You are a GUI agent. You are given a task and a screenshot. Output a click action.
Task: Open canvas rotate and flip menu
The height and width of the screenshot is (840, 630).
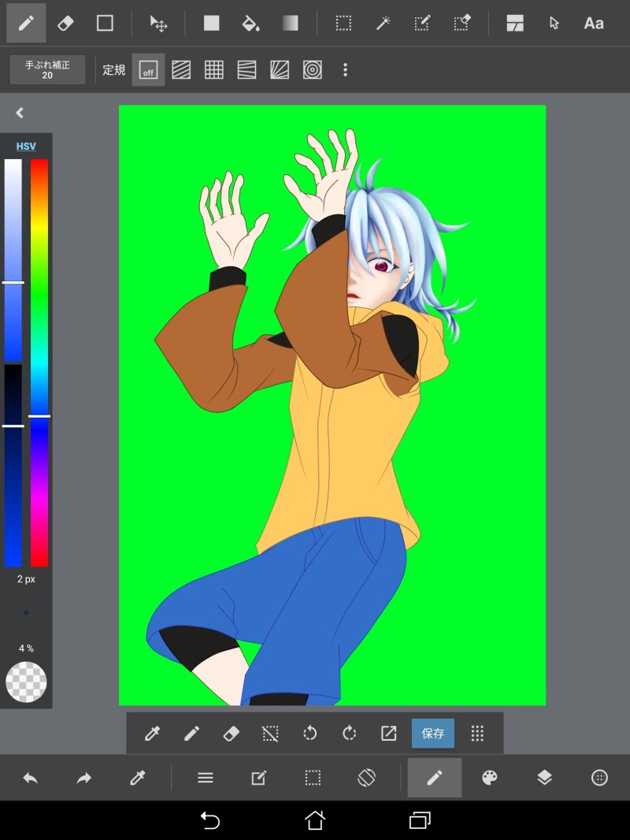point(366,778)
